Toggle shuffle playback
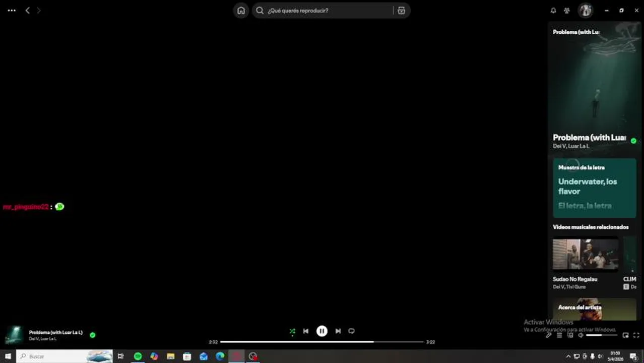Image resolution: width=644 pixels, height=363 pixels. click(x=292, y=331)
